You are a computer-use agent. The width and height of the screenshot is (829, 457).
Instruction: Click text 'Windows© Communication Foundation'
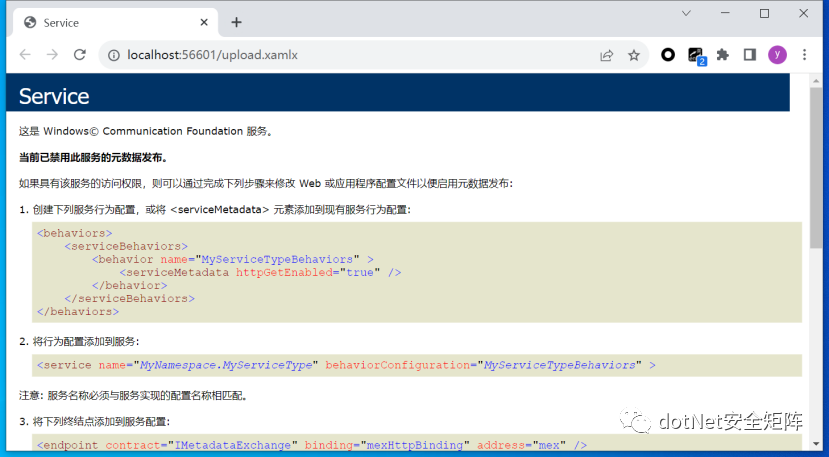143,131
